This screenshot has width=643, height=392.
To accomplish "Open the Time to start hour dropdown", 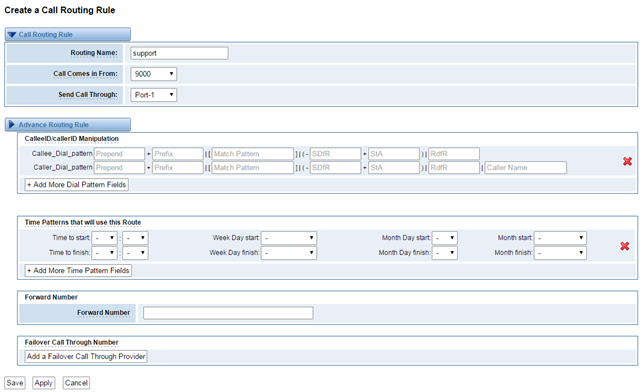I will [x=105, y=238].
